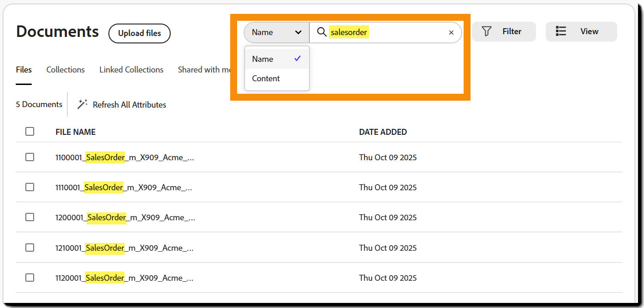Viewport: 644px width, 308px height.
Task: Select Content from the search dropdown
Action: [x=266, y=79]
